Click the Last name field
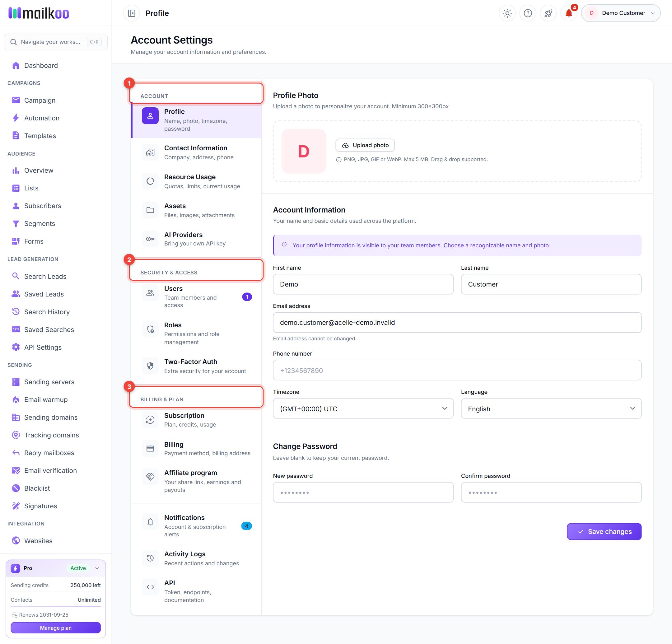The width and height of the screenshot is (672, 644). [x=551, y=284]
